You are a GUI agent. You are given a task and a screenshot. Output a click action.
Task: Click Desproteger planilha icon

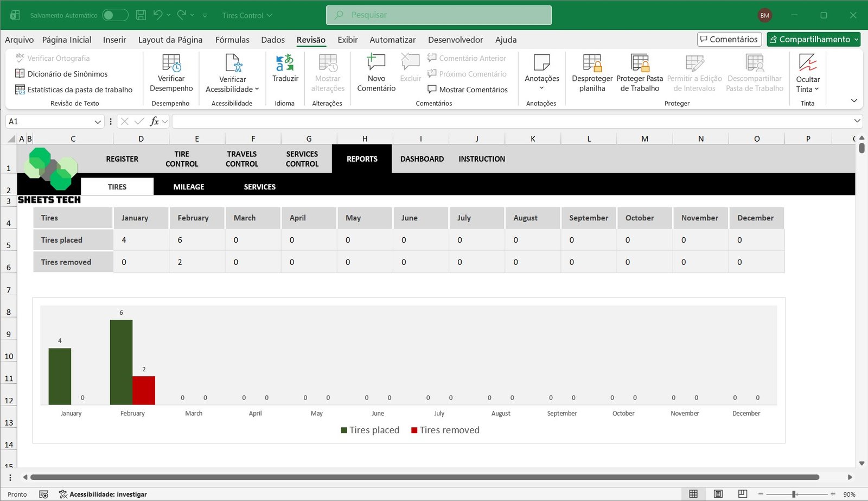click(x=592, y=64)
